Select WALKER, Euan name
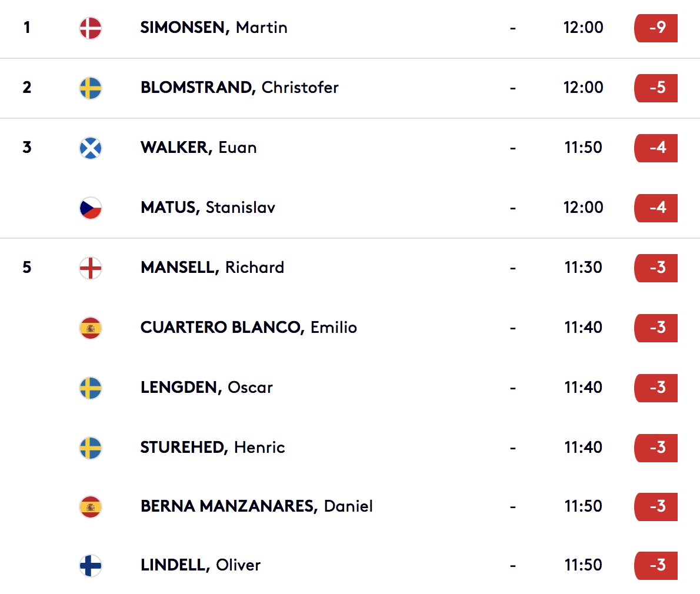Screen dimensions: 700x594 point(199,148)
